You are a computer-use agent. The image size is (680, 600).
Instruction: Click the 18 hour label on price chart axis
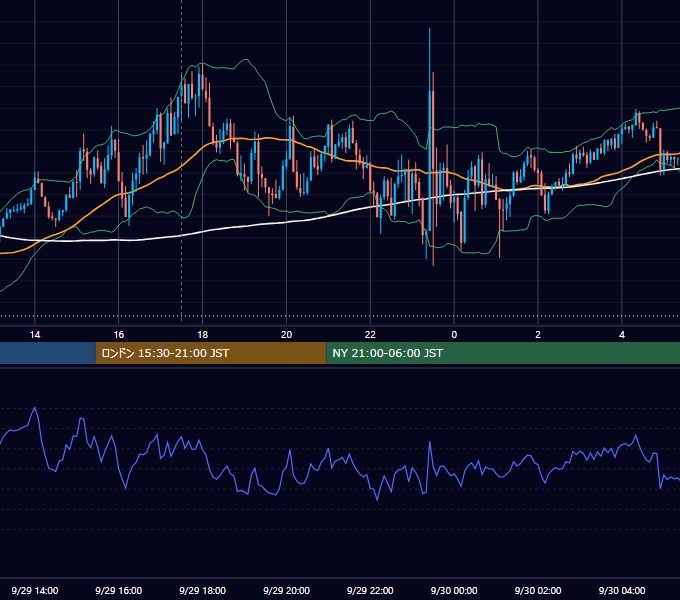click(203, 335)
